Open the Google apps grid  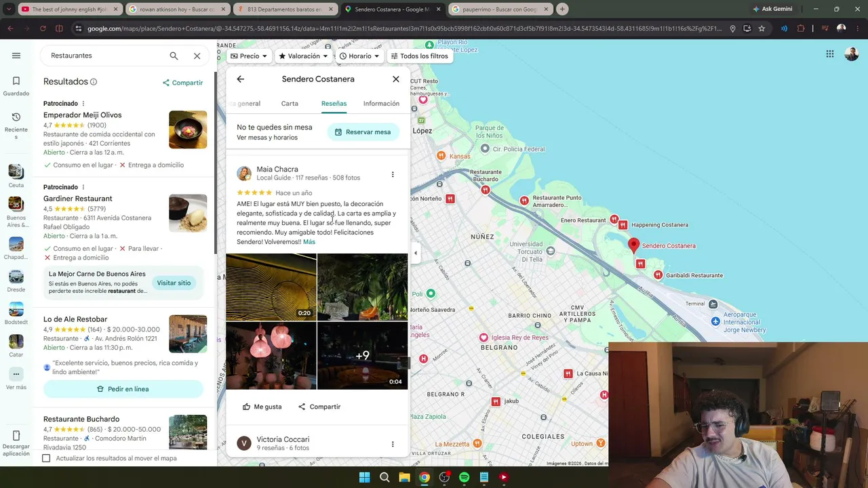click(x=830, y=54)
